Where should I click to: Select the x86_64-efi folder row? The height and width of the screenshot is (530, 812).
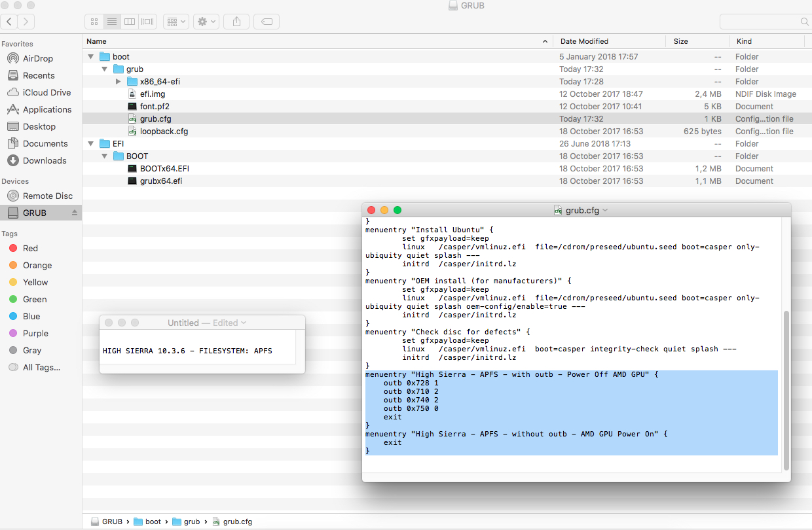point(447,82)
